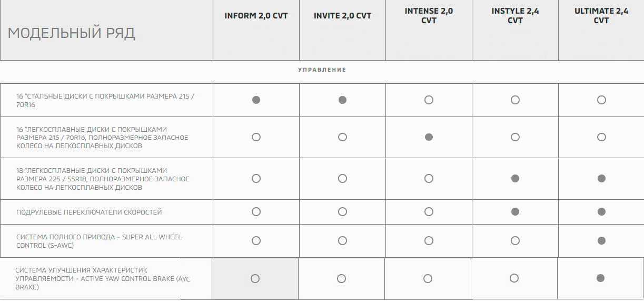Screen dimensions: 644x301
Task: Click filled dot for S-AWC under ULTIMATE
Action: (601, 241)
